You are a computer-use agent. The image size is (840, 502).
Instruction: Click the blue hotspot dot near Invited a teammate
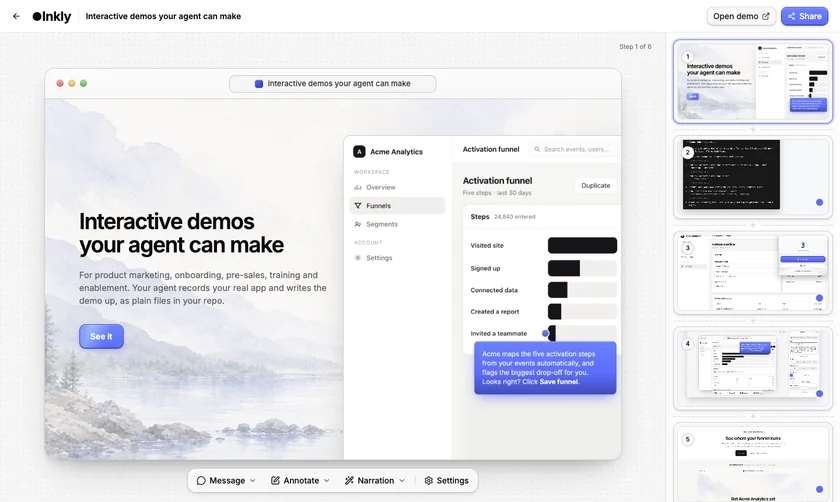545,333
